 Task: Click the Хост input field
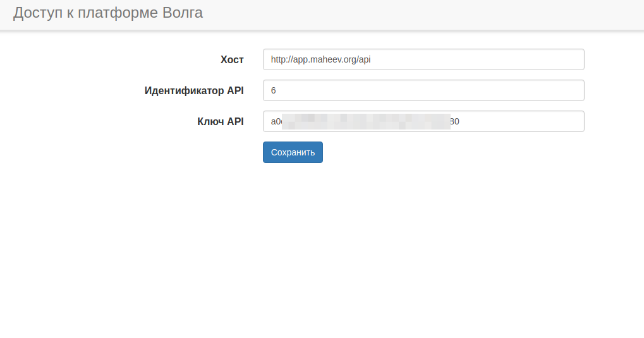[423, 59]
